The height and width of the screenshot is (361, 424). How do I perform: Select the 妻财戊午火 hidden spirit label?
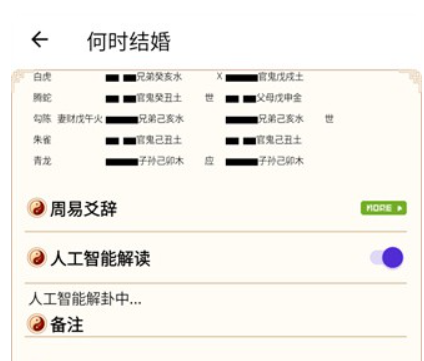pos(80,119)
